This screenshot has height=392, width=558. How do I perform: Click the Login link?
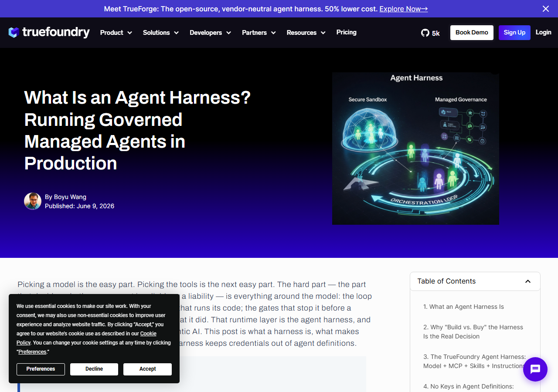(x=544, y=32)
